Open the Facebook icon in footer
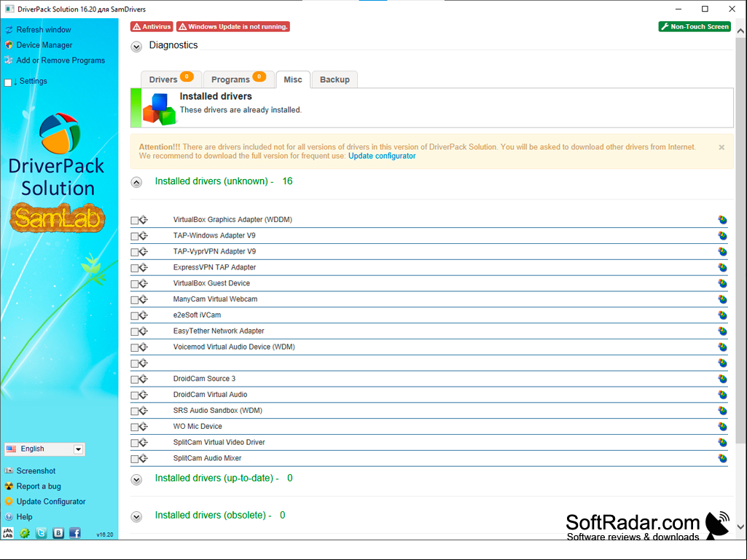Screen dimensions: 747x560 75,533
